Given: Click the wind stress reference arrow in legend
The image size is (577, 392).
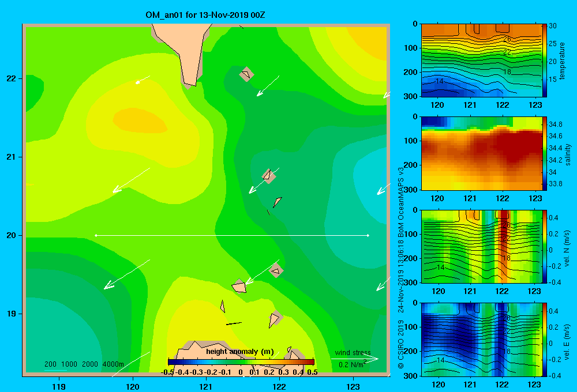Looking at the screenshot, I should click(355, 359).
